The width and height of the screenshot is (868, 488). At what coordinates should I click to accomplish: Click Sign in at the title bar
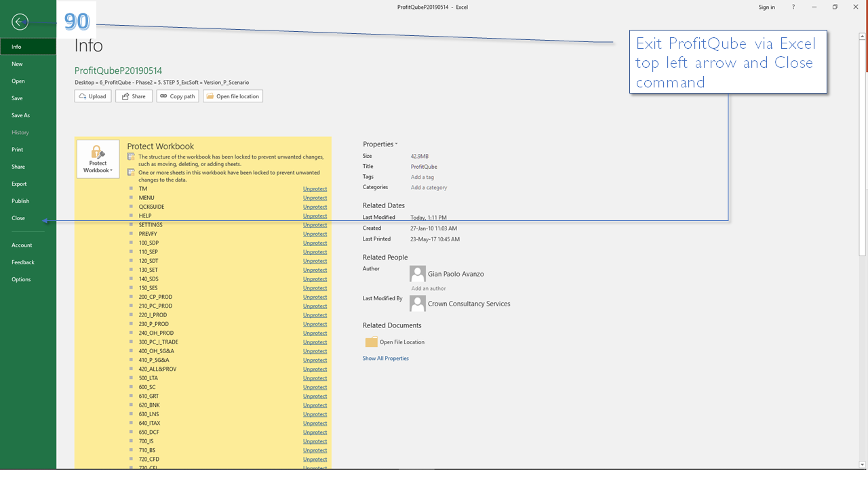767,7
